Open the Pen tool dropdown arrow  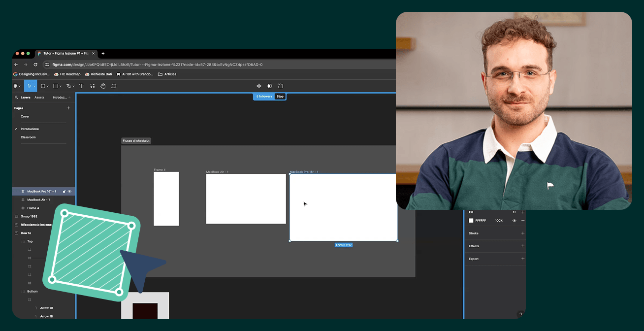(x=74, y=86)
